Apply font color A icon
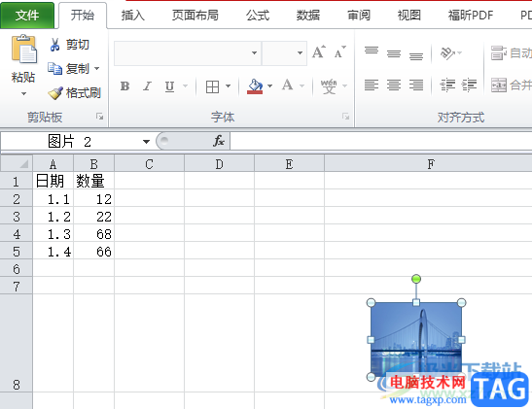 tap(287, 85)
